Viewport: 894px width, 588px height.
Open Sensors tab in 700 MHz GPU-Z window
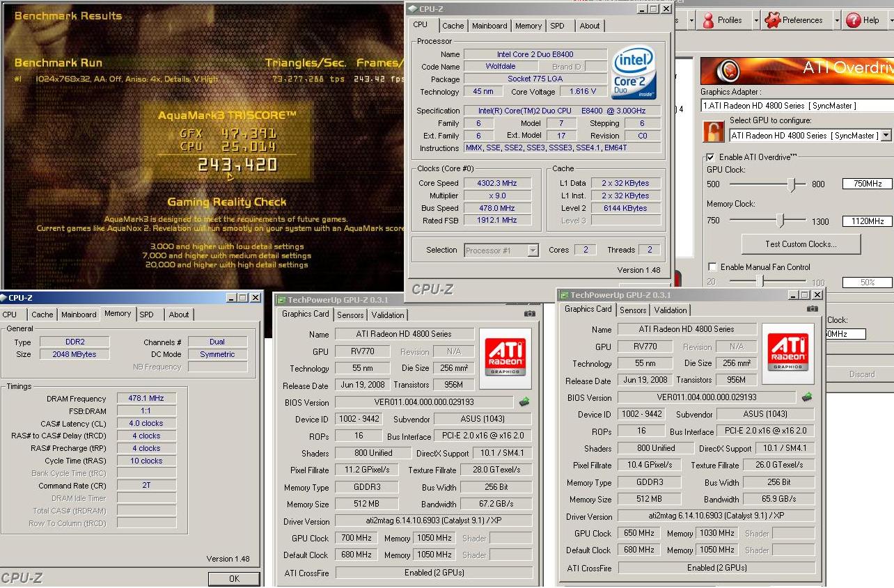pyautogui.click(x=350, y=315)
